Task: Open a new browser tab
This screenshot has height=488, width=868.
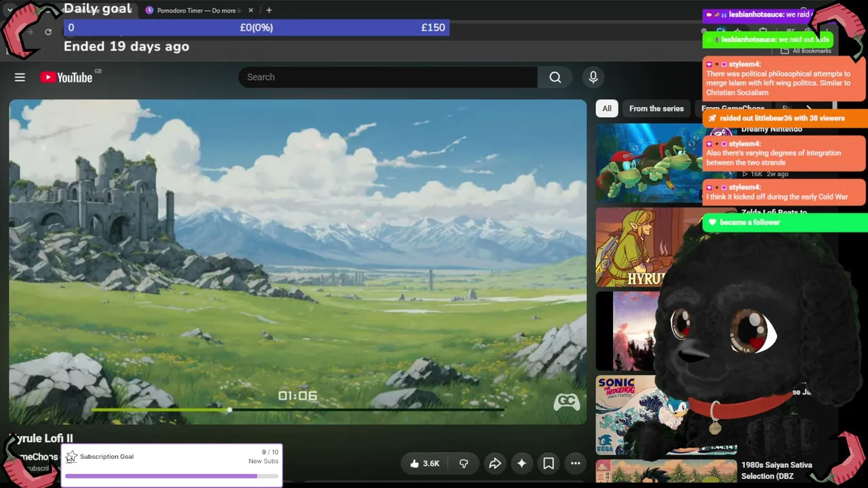Action: click(x=269, y=10)
